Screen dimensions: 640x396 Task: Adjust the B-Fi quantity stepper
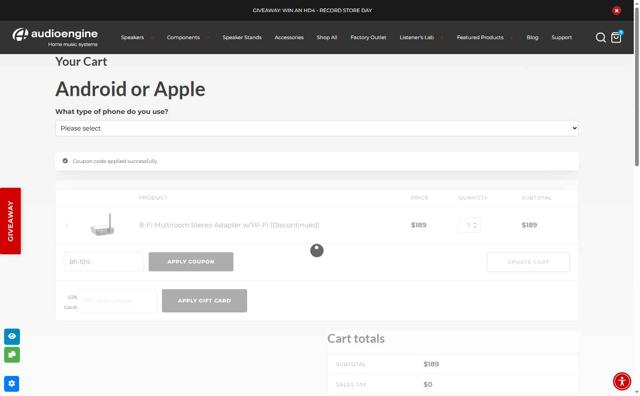(x=469, y=225)
